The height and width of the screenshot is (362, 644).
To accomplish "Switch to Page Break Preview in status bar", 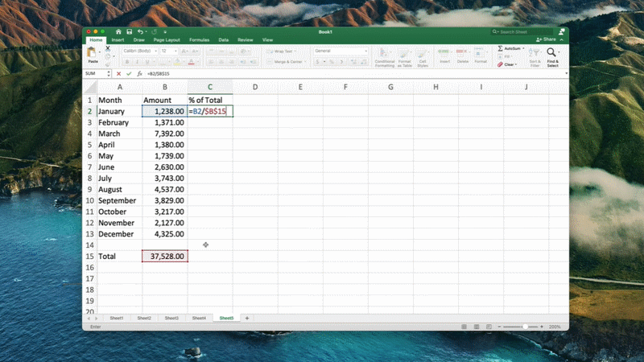I will [489, 327].
